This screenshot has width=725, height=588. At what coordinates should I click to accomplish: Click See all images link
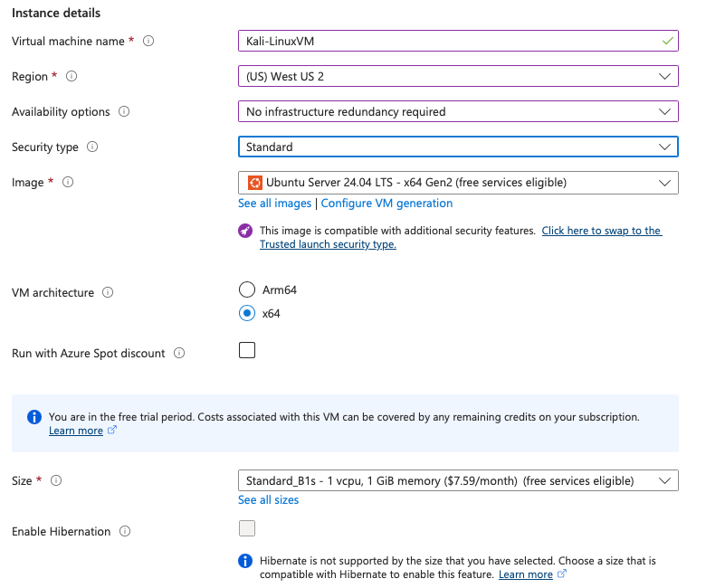point(274,204)
